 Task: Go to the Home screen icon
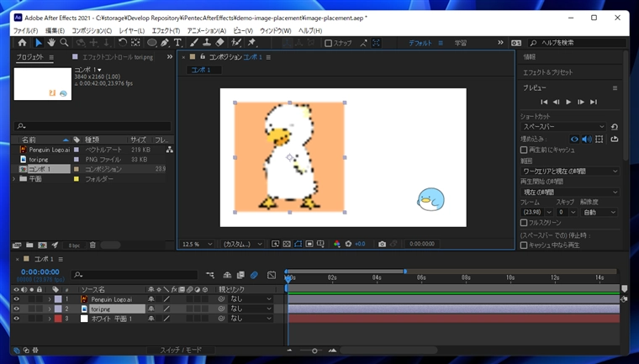point(22,42)
